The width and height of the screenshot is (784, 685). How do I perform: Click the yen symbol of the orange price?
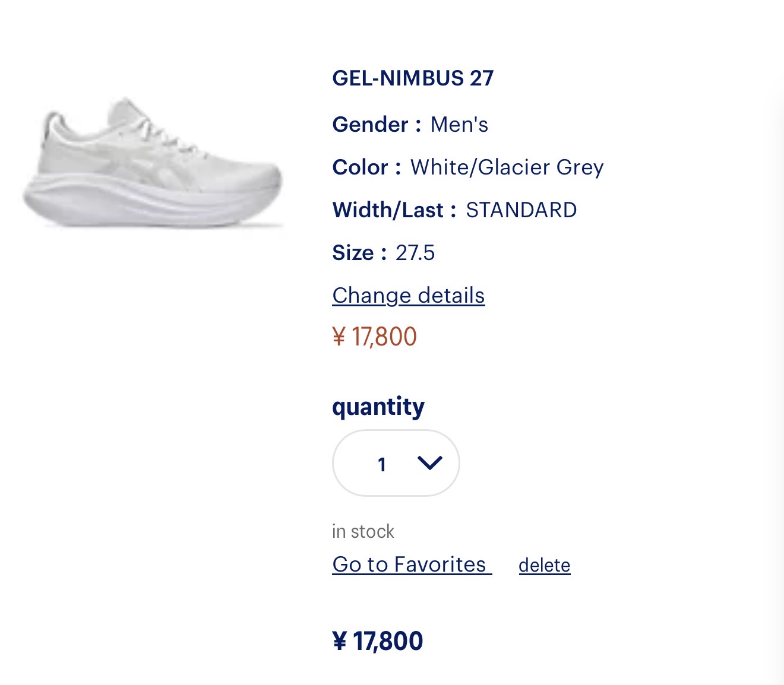(x=339, y=337)
